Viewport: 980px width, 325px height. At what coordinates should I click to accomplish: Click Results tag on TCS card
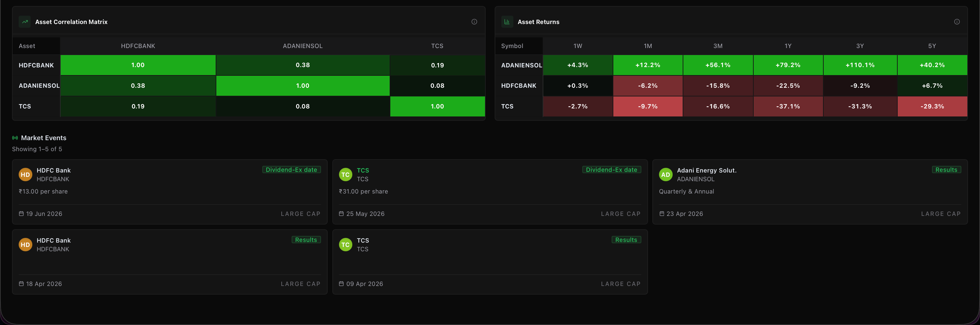626,240
